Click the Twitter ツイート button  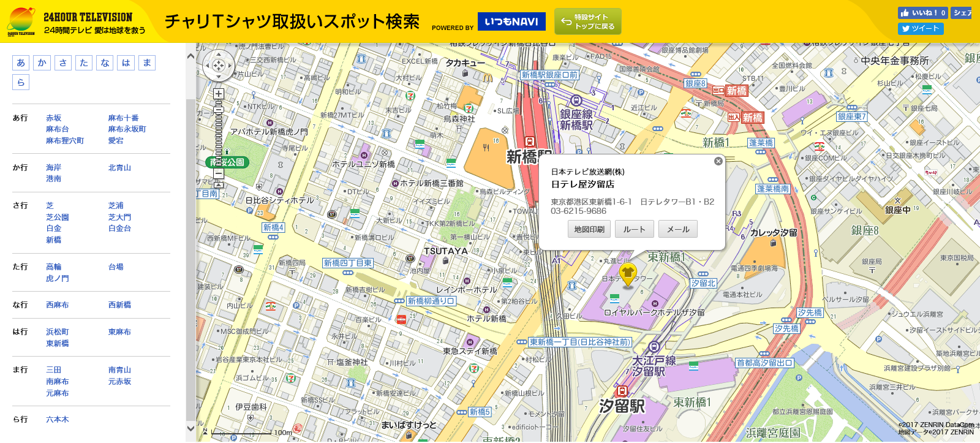pyautogui.click(x=921, y=29)
